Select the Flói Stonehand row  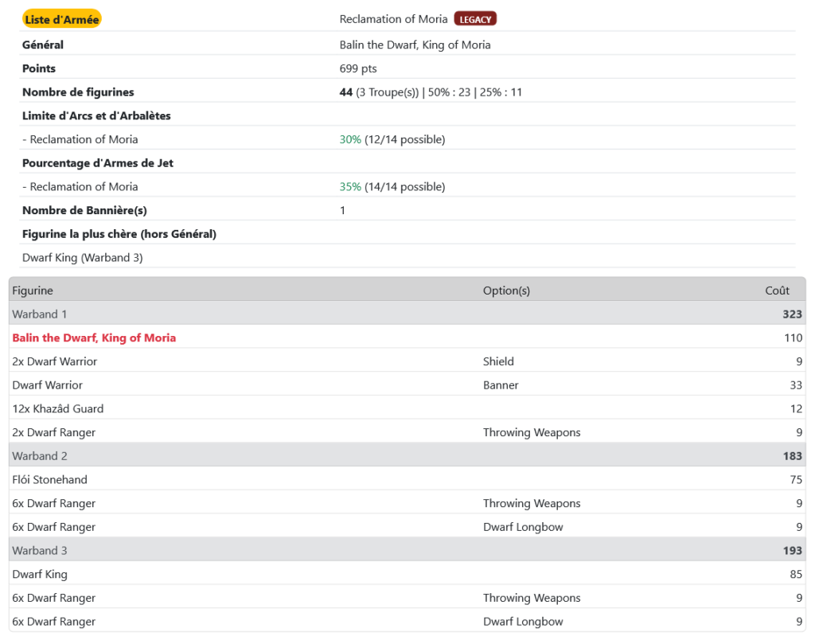click(407, 480)
